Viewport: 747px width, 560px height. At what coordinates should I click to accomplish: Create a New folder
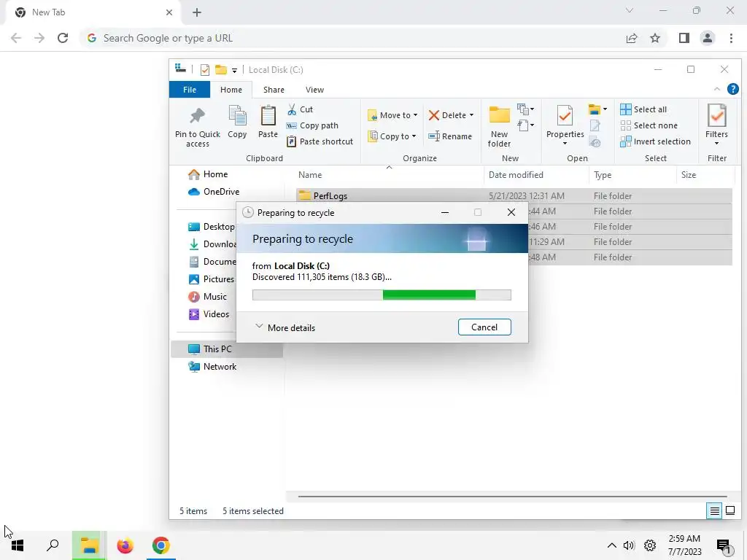(499, 126)
